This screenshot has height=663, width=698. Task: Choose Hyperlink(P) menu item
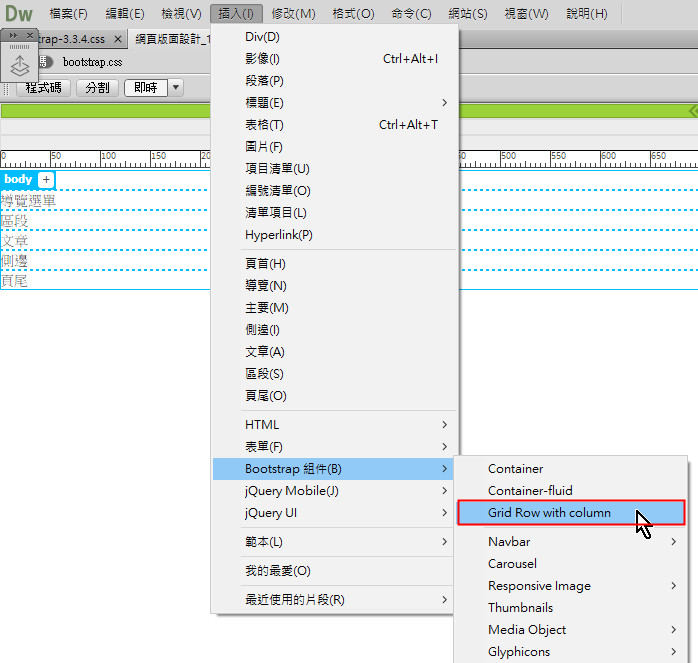[335, 235]
